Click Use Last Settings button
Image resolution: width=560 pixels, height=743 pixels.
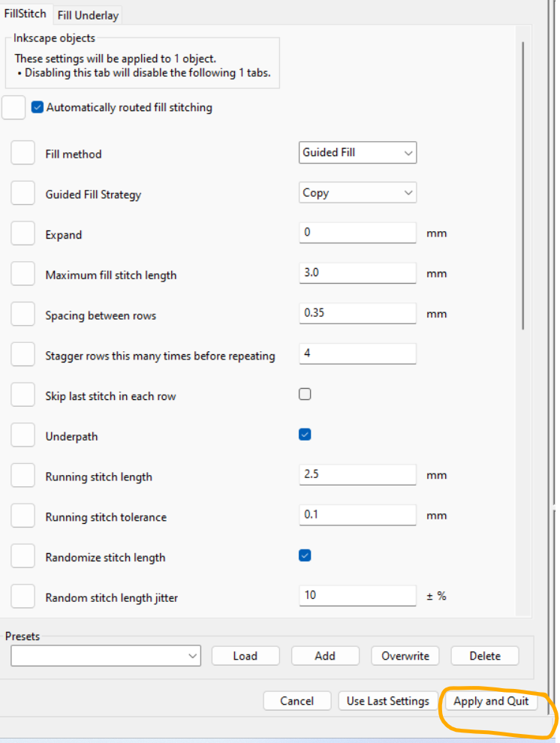388,701
